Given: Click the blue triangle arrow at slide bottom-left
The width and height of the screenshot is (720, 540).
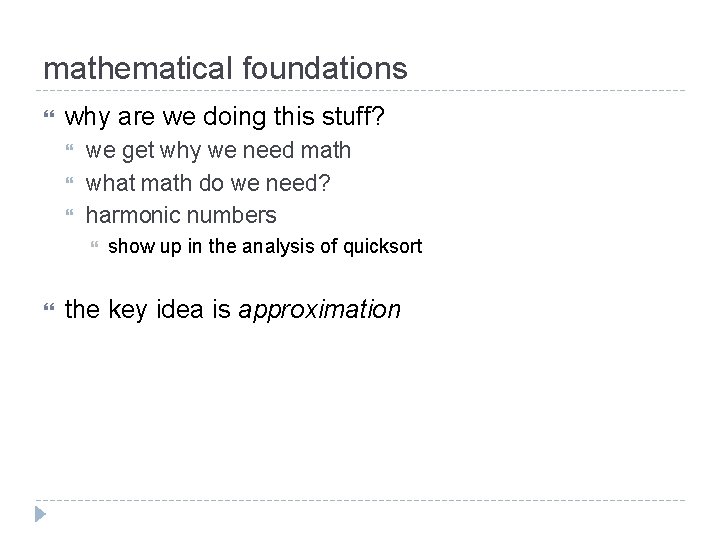Looking at the screenshot, I should coord(40,515).
